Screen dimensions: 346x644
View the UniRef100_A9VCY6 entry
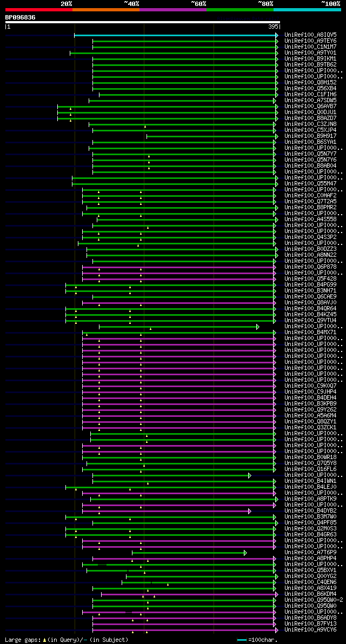click(310, 630)
